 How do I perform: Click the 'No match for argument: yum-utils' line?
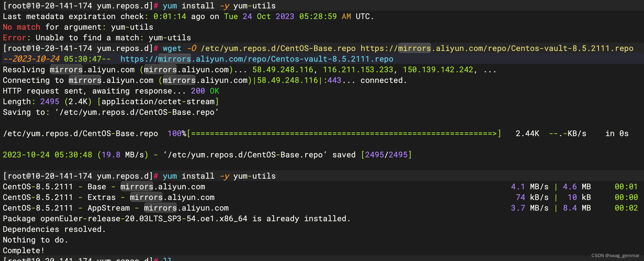point(78,27)
